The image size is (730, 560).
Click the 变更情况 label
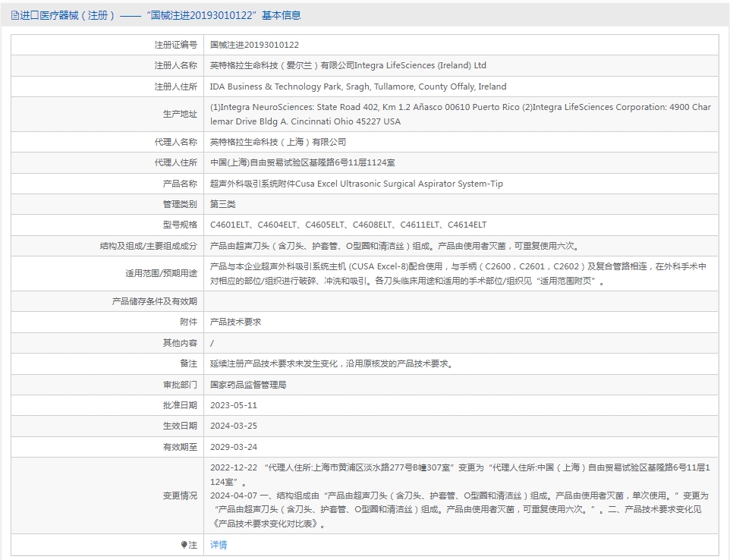point(180,496)
